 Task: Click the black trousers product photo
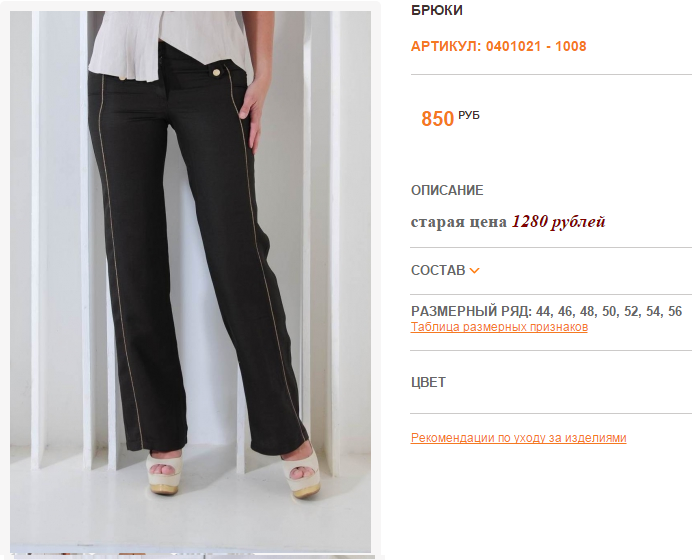coord(190,282)
